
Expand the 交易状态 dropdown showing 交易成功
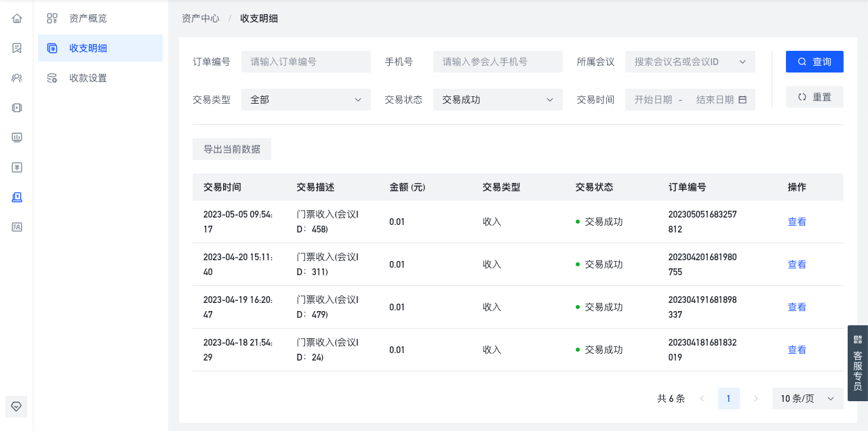point(498,100)
